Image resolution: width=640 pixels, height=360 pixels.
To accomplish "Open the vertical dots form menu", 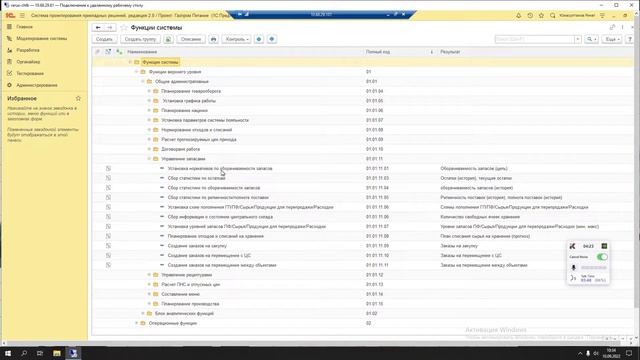I will 622,27.
